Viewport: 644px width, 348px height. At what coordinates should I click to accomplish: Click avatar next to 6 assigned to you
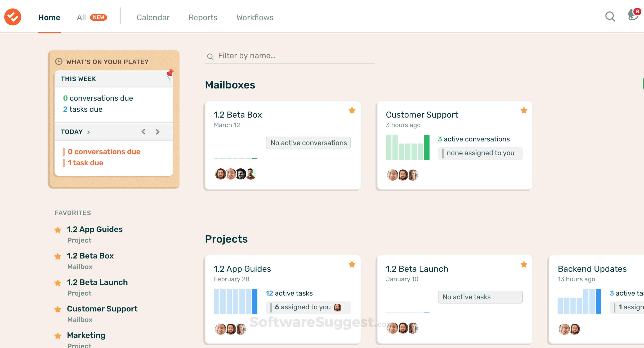pos(337,307)
